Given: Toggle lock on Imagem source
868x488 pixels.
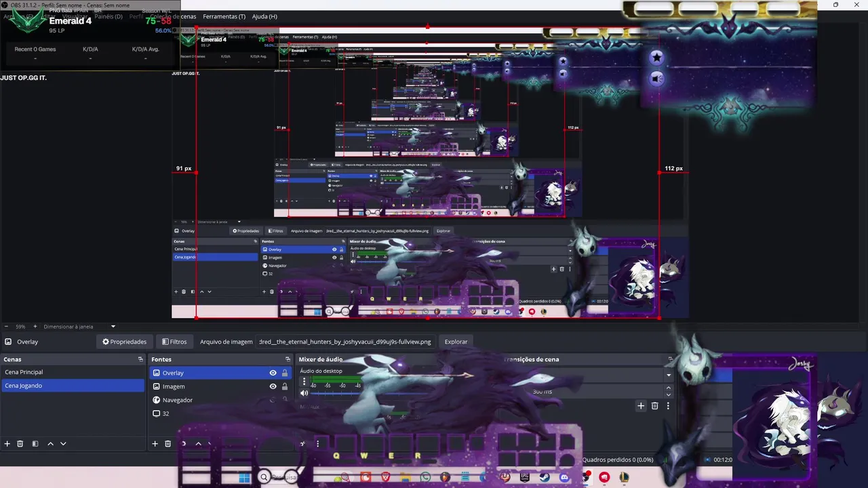Looking at the screenshot, I should click(x=285, y=386).
